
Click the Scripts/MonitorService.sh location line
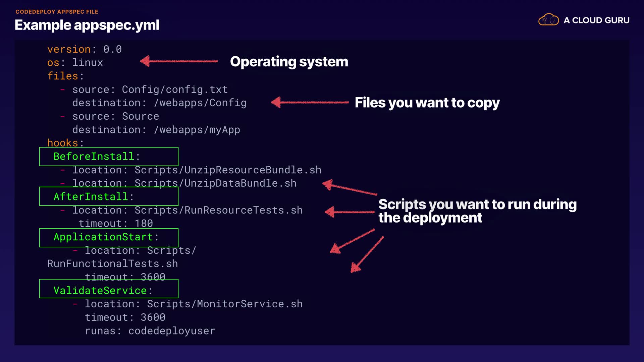(x=194, y=304)
